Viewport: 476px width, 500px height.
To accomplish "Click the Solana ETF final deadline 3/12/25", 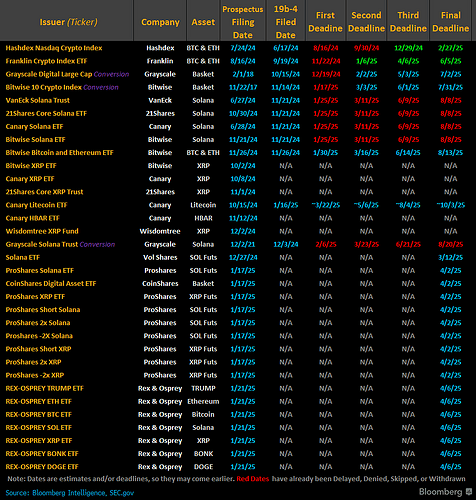I will point(451,257).
